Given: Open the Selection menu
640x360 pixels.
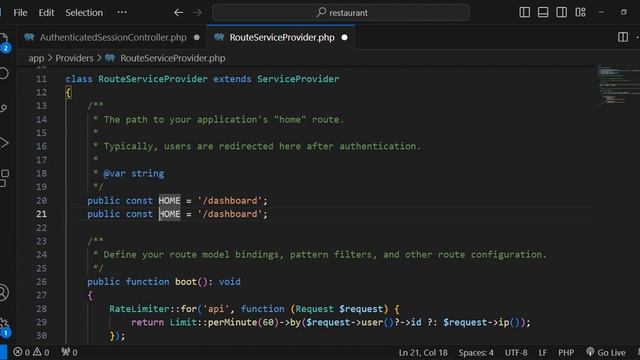Looking at the screenshot, I should click(84, 13).
